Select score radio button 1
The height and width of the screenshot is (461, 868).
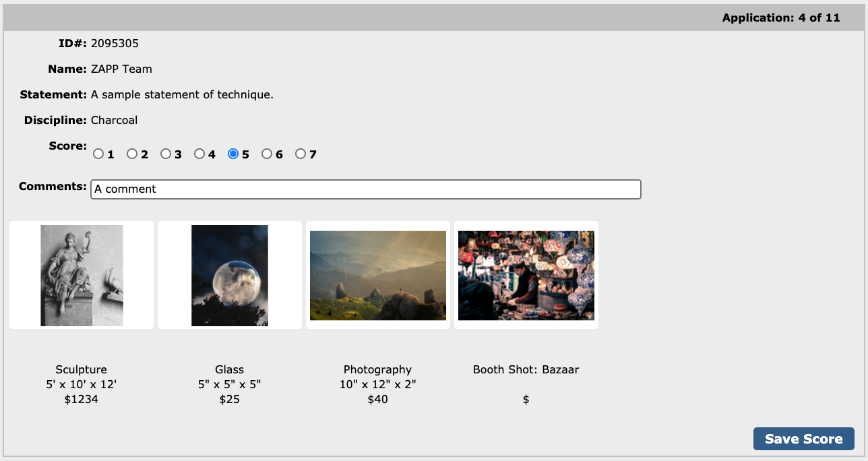pos(98,154)
